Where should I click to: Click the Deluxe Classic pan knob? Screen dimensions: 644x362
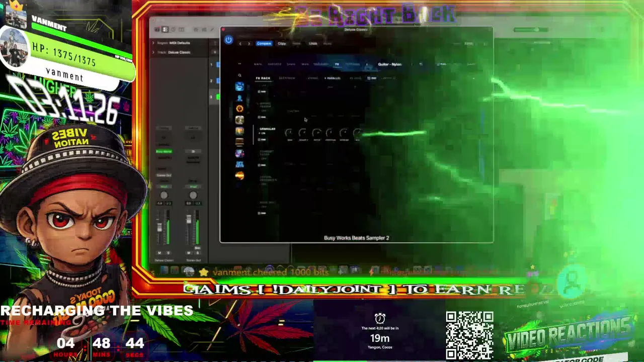pos(164,195)
